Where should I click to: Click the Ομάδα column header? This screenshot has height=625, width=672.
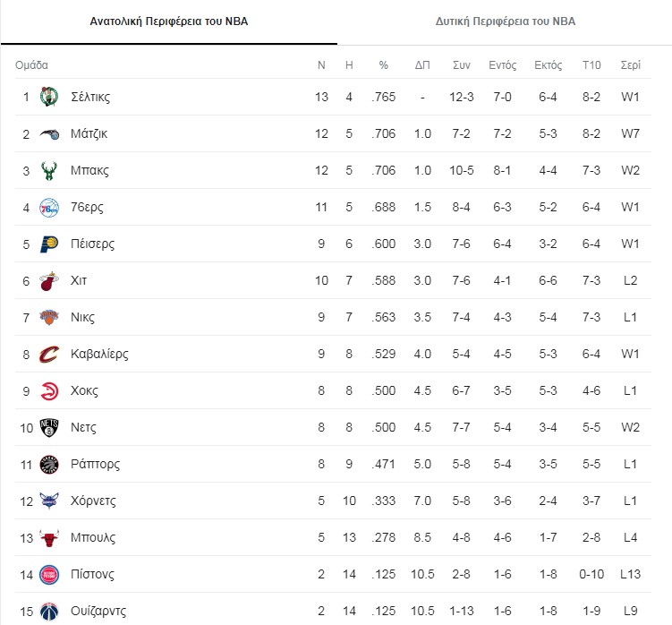pos(32,65)
